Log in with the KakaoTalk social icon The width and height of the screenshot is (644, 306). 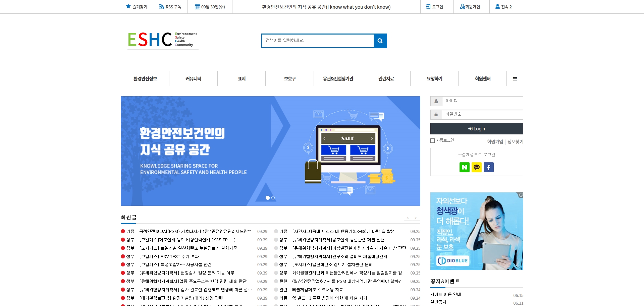[476, 167]
